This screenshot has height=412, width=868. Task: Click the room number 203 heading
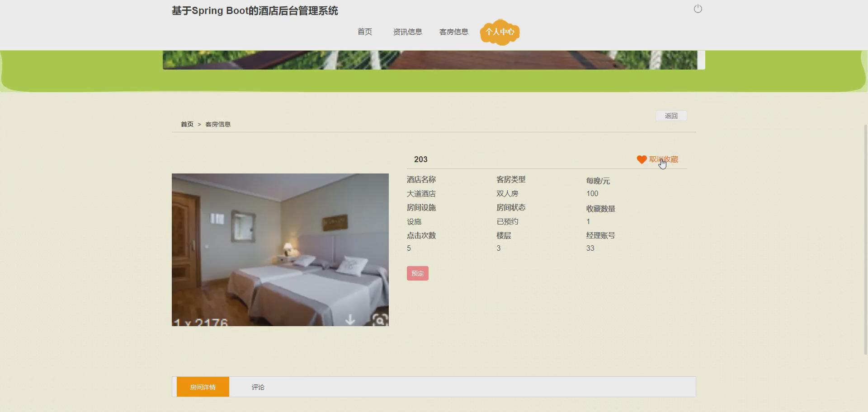click(420, 159)
